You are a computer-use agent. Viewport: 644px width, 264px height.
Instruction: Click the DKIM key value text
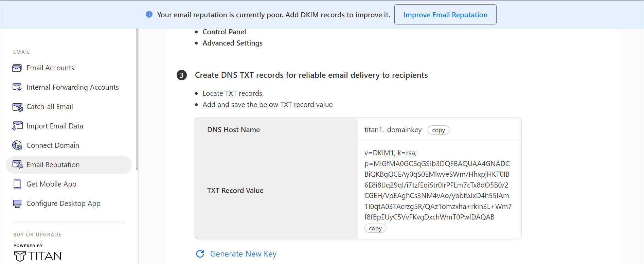[x=438, y=185]
